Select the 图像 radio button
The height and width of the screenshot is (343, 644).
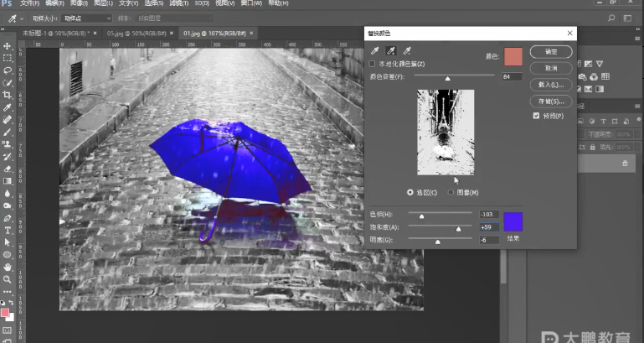[x=451, y=192]
